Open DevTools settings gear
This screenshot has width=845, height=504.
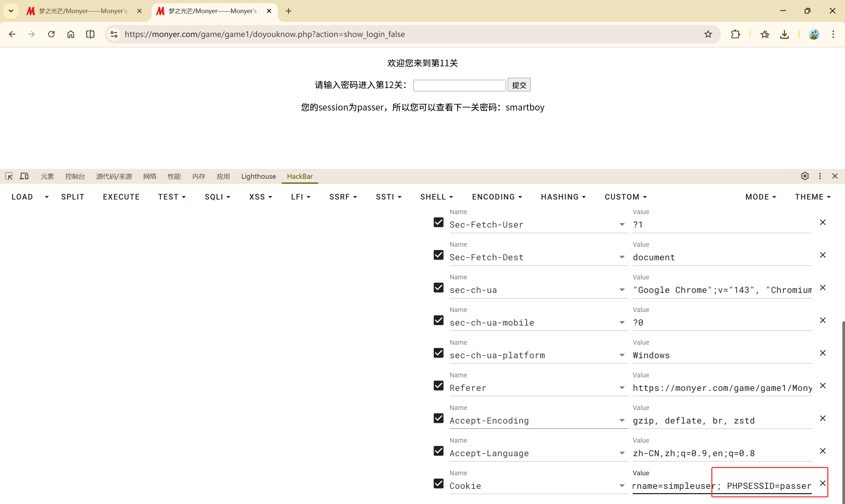click(x=805, y=176)
